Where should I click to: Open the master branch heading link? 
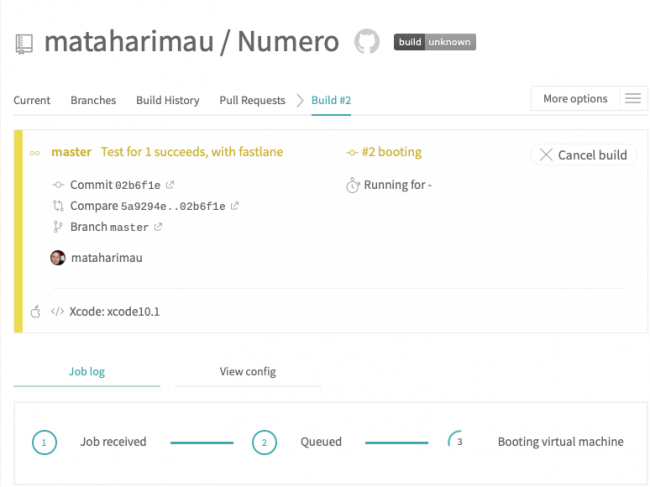71,152
